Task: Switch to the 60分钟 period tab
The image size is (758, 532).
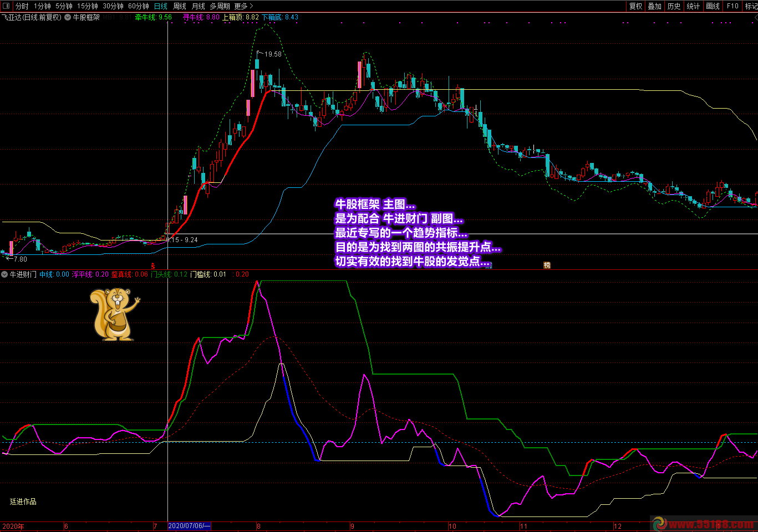Action: [139, 6]
